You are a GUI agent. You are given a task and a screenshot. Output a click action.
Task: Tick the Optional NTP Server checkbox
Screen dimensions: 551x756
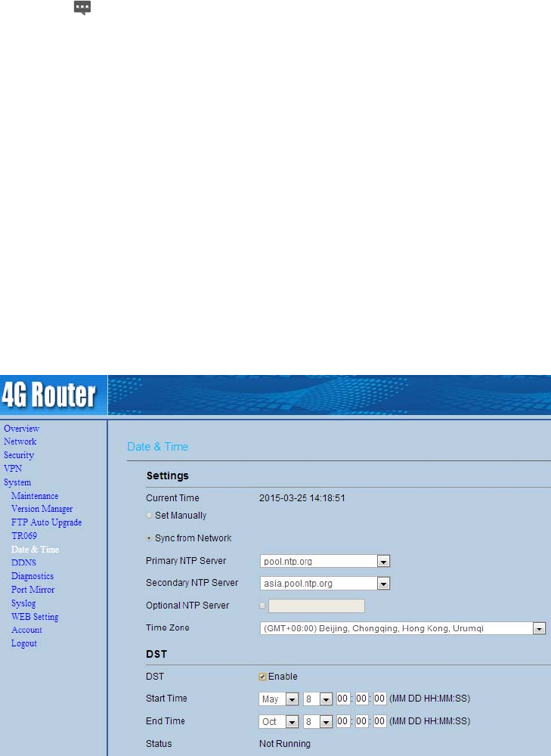tap(262, 606)
